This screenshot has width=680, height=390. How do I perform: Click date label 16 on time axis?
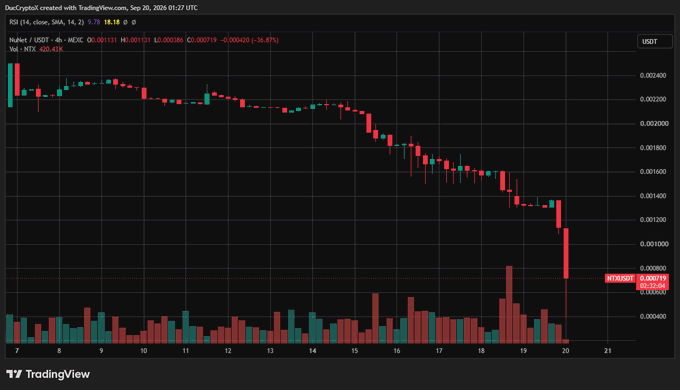pyautogui.click(x=397, y=351)
